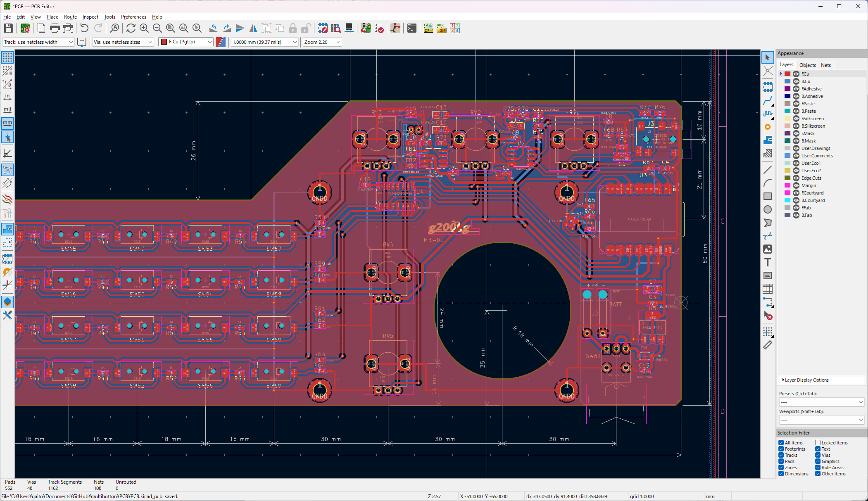Open the Presets combo box

tap(821, 402)
